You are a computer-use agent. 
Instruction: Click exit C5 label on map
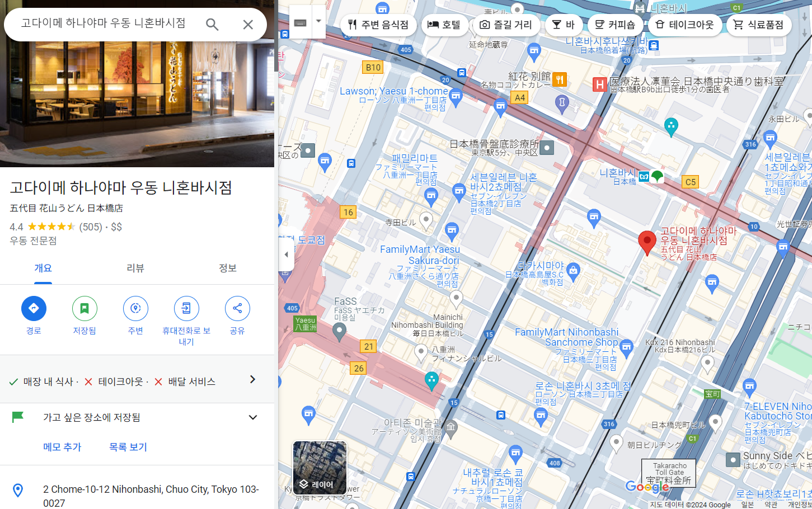(691, 182)
